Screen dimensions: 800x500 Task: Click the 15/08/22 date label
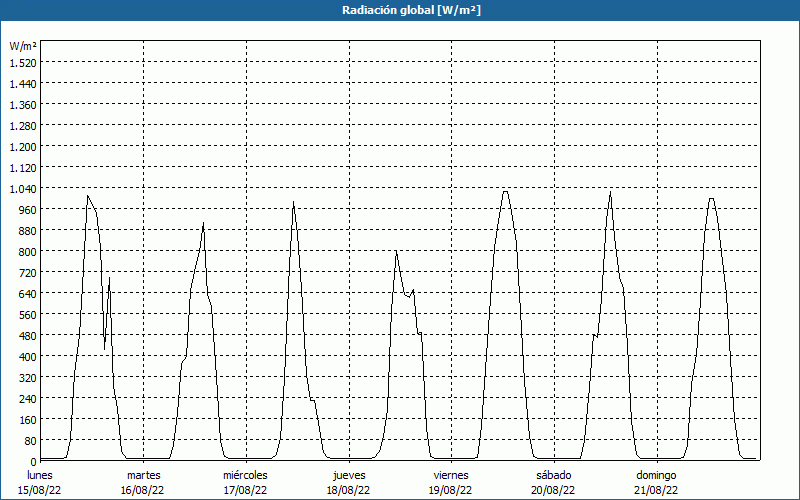pyautogui.click(x=40, y=490)
